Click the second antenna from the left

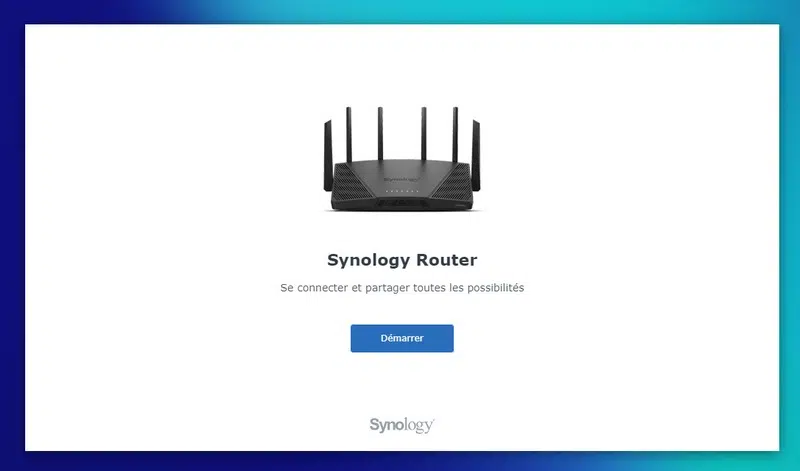pos(349,135)
